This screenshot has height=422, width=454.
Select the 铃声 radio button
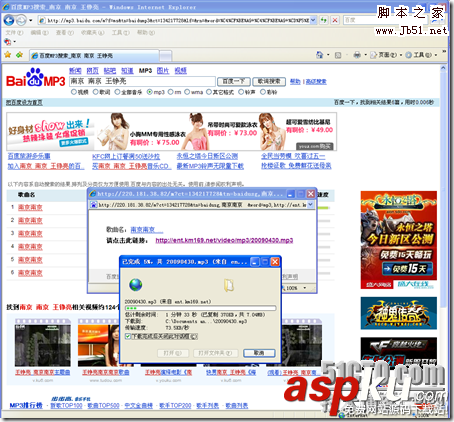click(x=241, y=92)
